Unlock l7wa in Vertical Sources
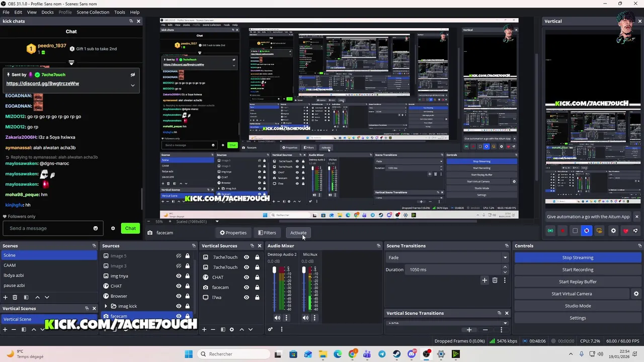Image resolution: width=644 pixels, height=362 pixels. [x=257, y=298]
